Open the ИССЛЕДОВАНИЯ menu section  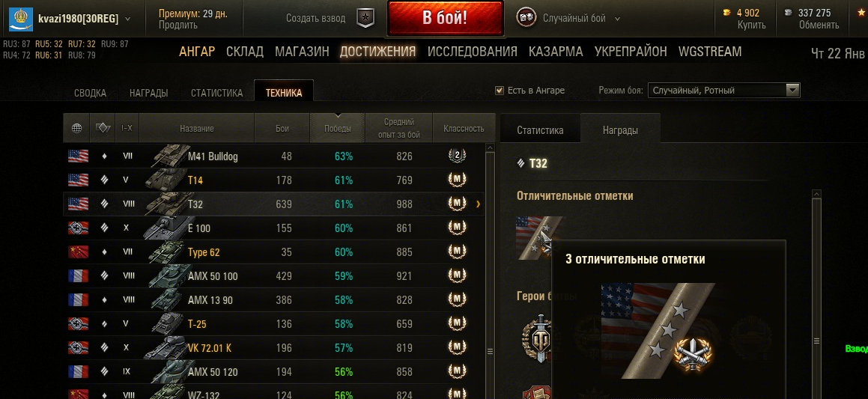pos(473,52)
